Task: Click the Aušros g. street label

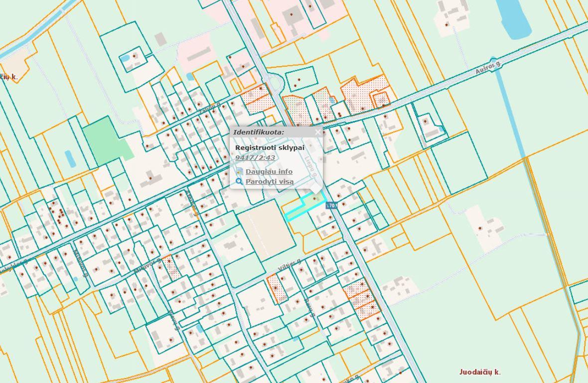Action: 488,68
